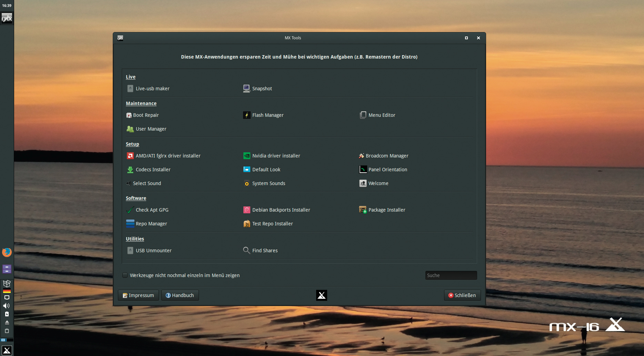Image resolution: width=644 pixels, height=356 pixels.
Task: Launch Package Installer
Action: pos(382,210)
